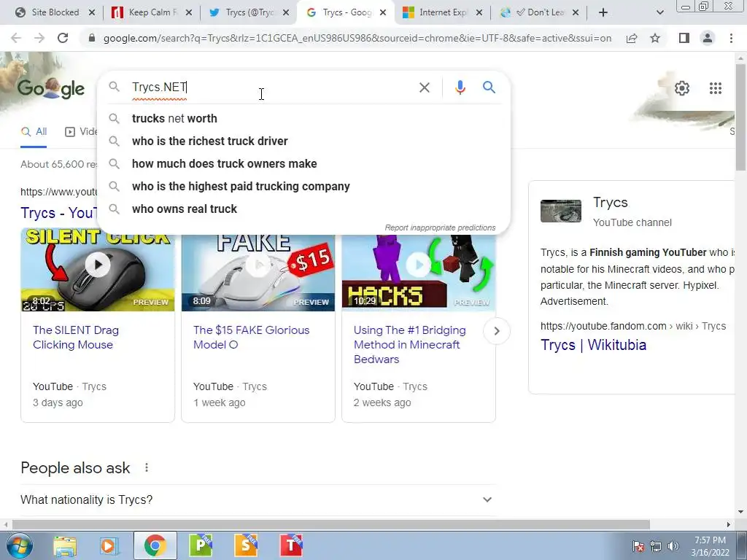Go to Google home via doodle logo

point(50,88)
